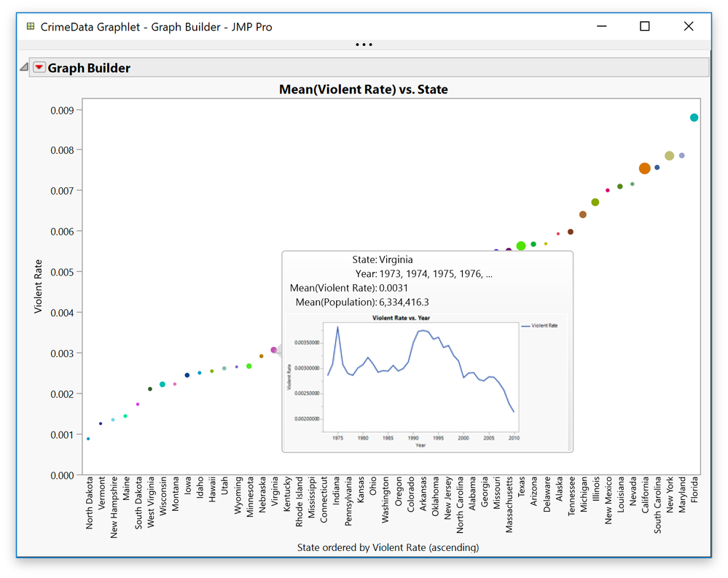Click the Illinois data point
The image size is (728, 578).
pos(595,203)
